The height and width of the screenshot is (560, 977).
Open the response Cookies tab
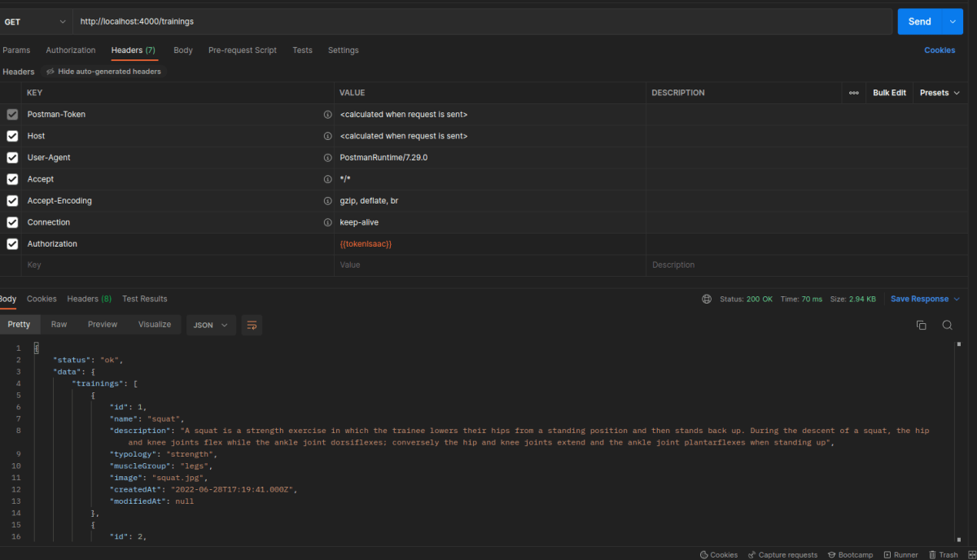pos(42,300)
